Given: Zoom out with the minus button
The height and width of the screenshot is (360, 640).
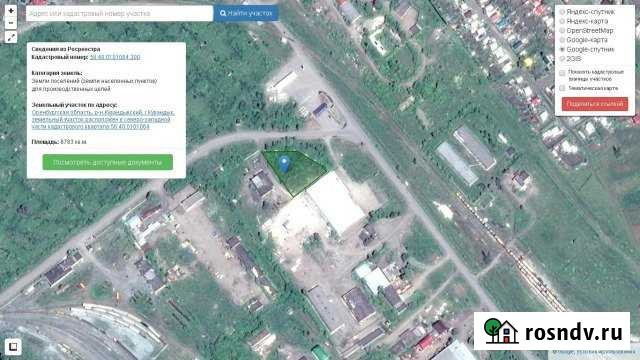Looking at the screenshot, I should coord(11,23).
